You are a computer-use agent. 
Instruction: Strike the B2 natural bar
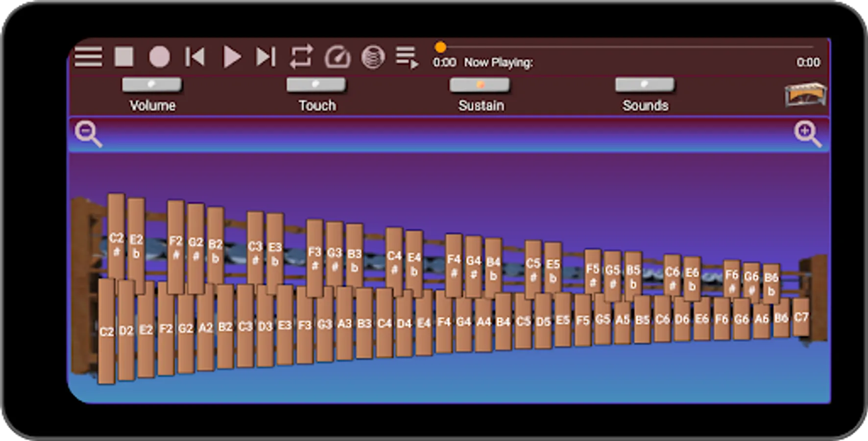pos(225,326)
